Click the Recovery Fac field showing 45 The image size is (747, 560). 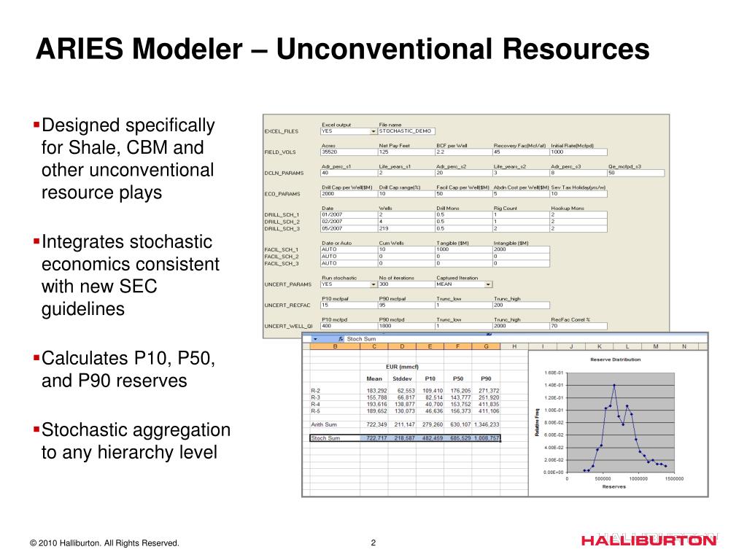tap(521, 152)
